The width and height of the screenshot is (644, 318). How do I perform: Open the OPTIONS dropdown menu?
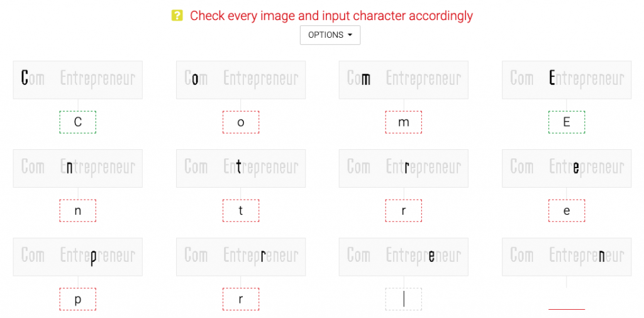click(330, 35)
